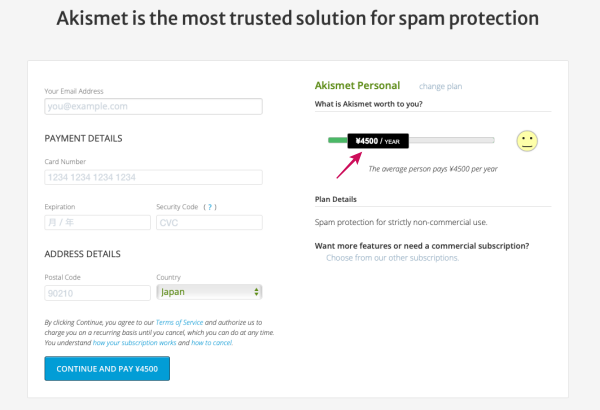Click the Akismet Personal plan title
600x410 pixels.
[x=357, y=86]
